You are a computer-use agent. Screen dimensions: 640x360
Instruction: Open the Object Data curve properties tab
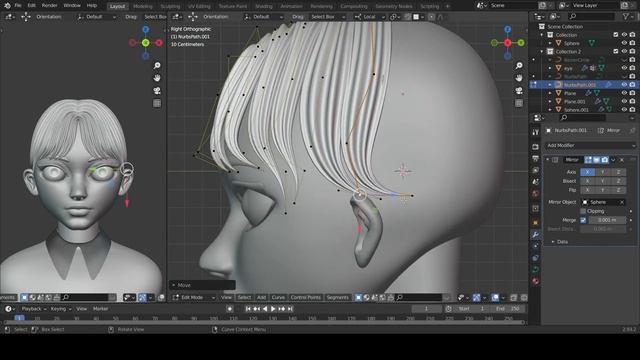[536, 269]
